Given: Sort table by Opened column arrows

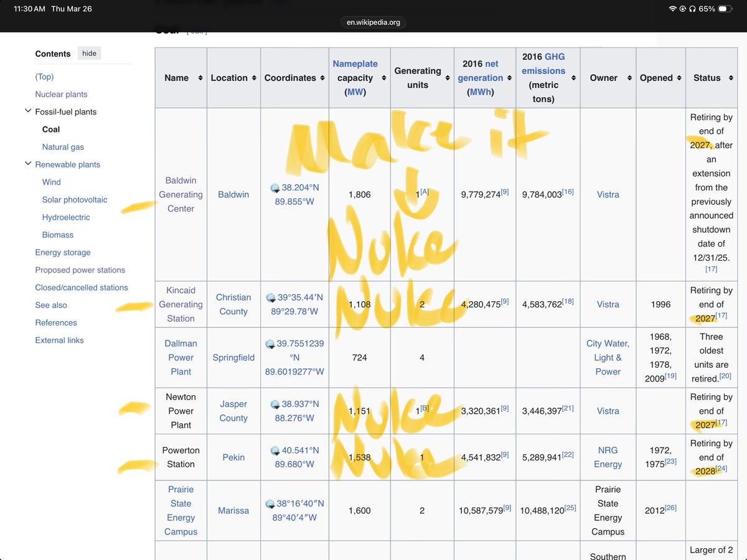Looking at the screenshot, I should click(x=679, y=78).
